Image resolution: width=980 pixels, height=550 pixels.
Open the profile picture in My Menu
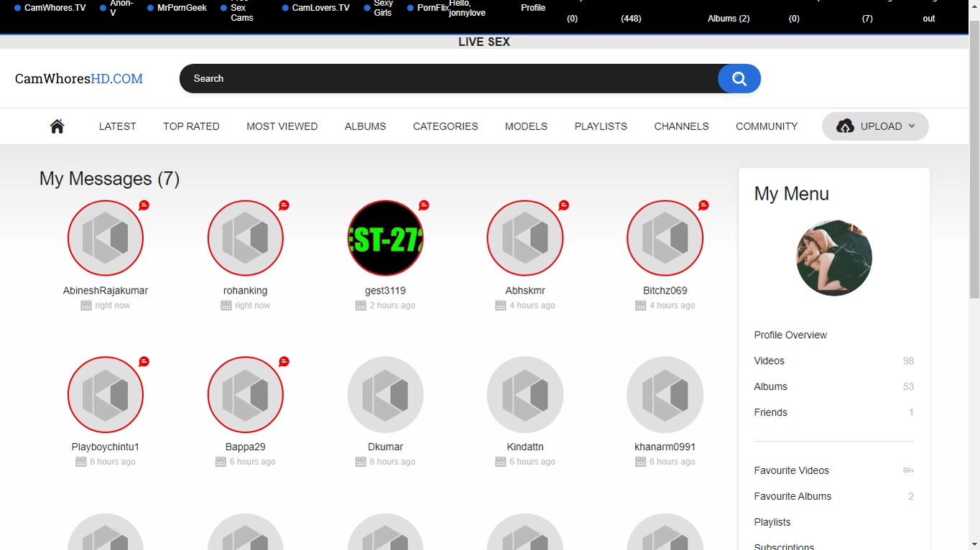833,258
